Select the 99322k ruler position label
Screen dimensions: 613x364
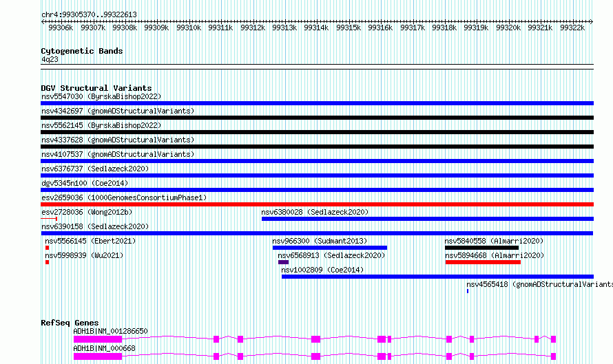click(x=572, y=28)
